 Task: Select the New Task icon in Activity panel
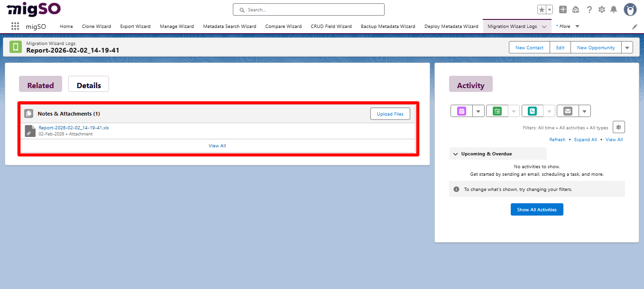pos(497,110)
